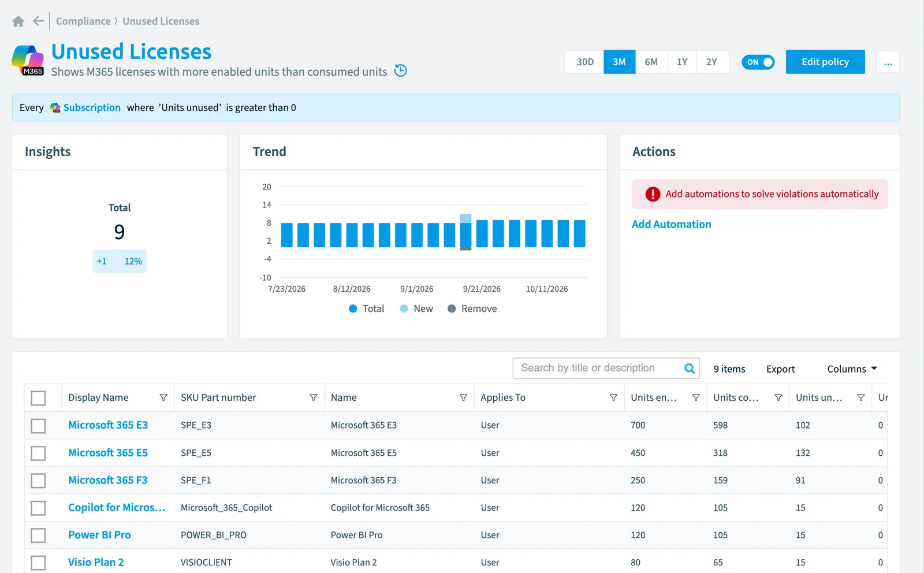Filter the Units enabled column
Screen dimensions: 924x573
click(696, 397)
